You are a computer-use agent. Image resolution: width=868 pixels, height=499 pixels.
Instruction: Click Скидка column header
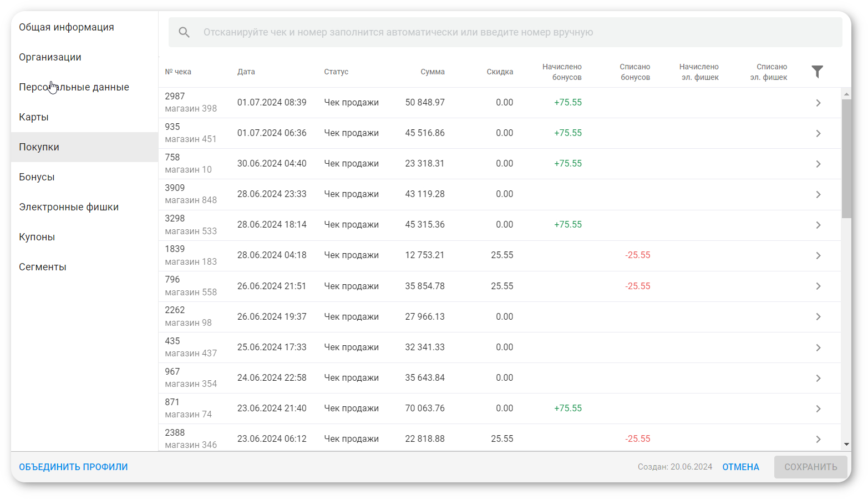tap(500, 72)
